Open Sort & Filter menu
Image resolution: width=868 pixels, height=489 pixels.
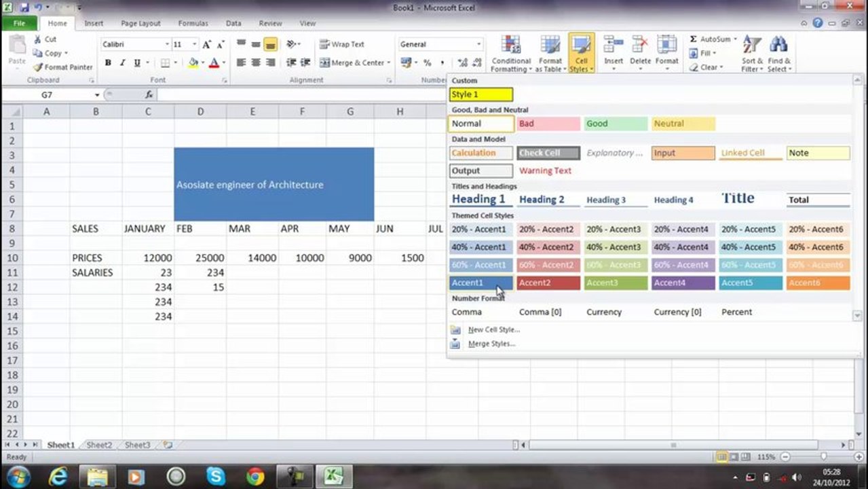pyautogui.click(x=751, y=53)
